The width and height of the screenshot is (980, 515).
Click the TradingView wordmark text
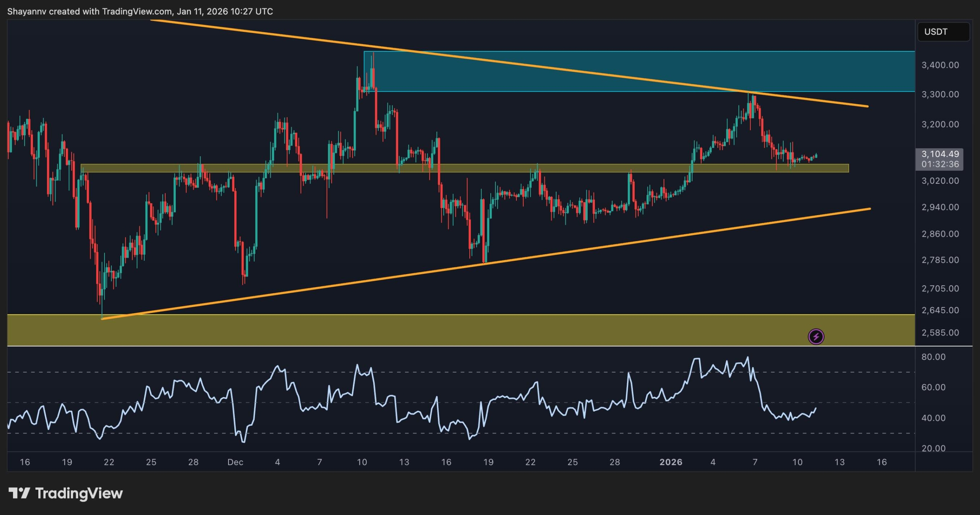click(x=79, y=493)
